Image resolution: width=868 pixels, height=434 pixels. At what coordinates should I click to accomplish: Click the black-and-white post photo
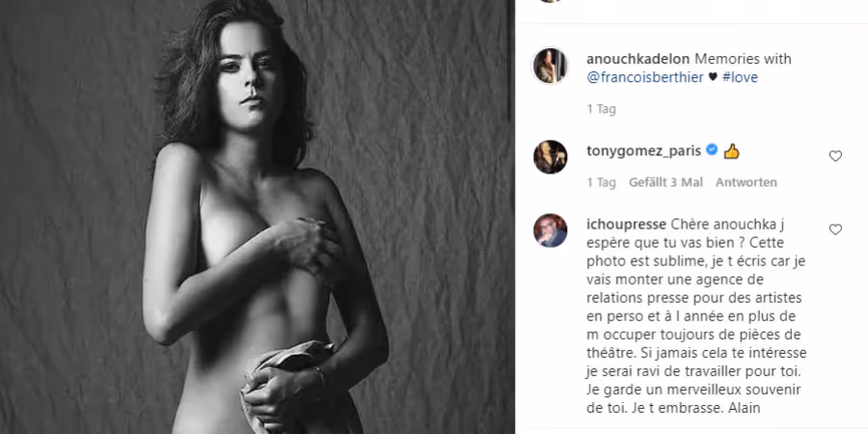257,217
